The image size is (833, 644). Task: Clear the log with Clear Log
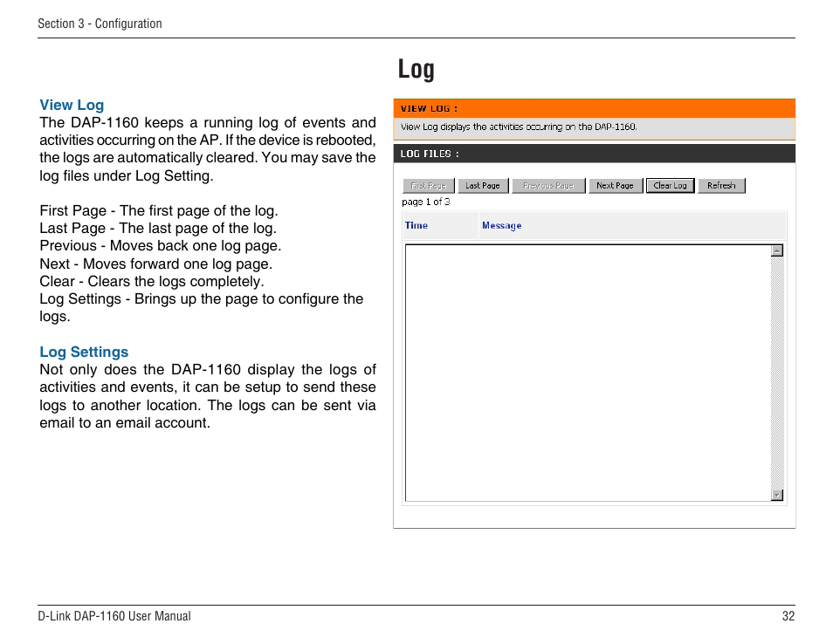click(670, 186)
